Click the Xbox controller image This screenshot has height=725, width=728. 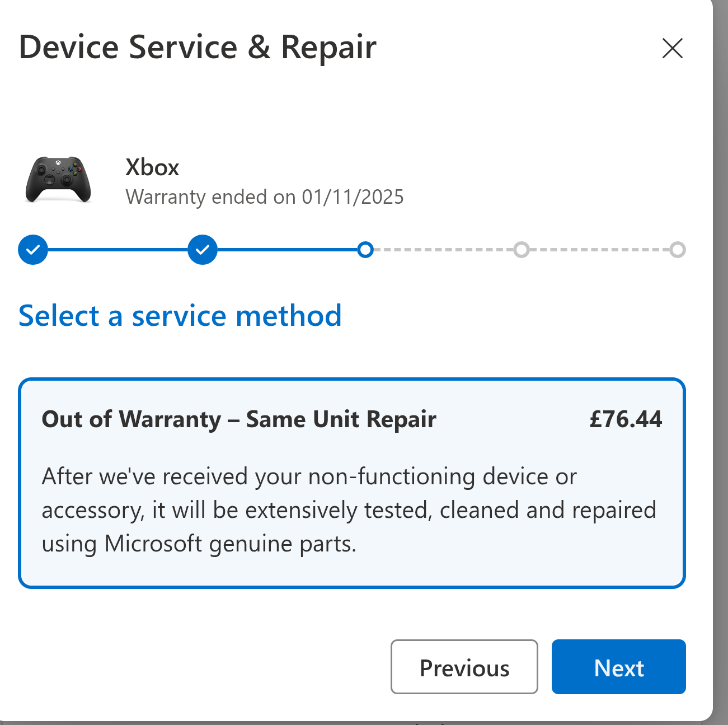pos(58,179)
